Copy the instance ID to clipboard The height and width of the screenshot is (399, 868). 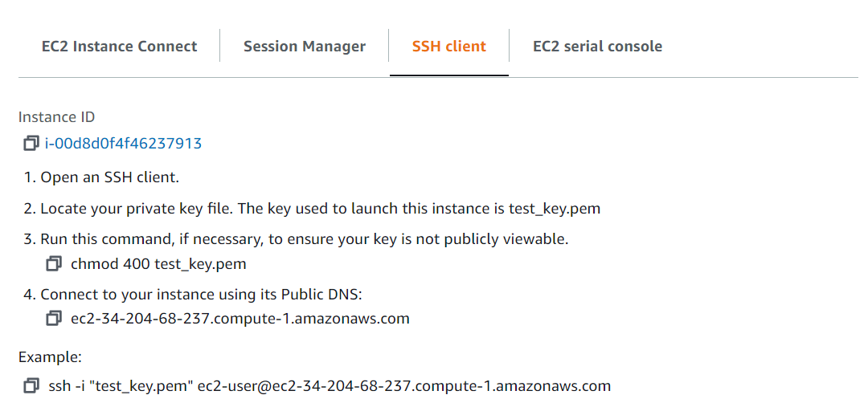click(x=31, y=144)
